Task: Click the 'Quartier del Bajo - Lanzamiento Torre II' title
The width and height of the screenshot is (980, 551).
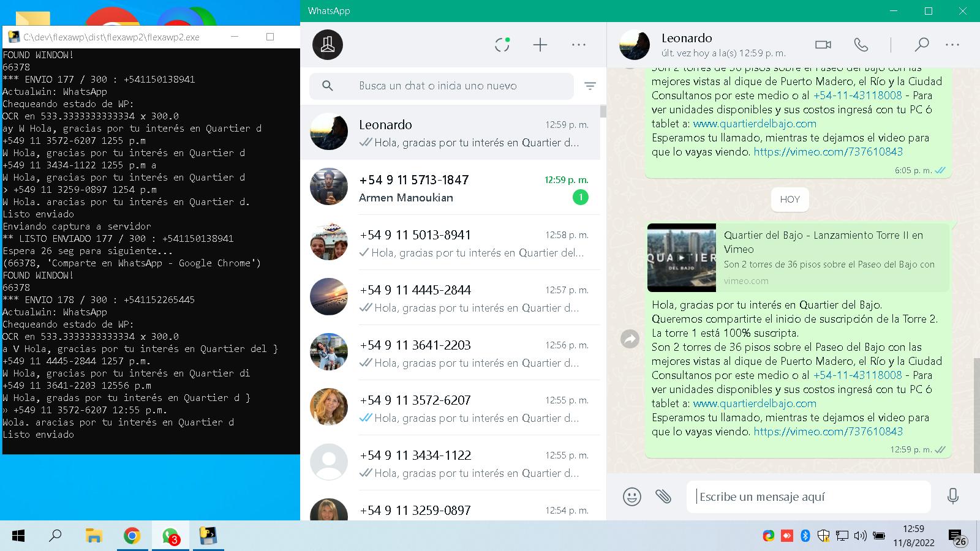Action: pos(823,242)
